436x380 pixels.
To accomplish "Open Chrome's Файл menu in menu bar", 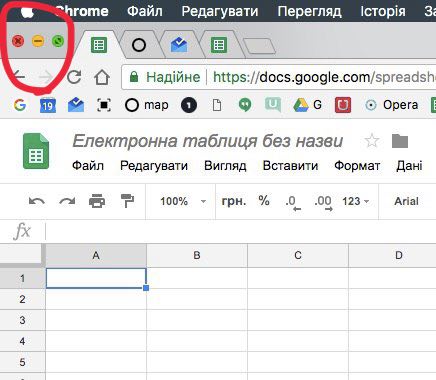I will click(x=145, y=11).
